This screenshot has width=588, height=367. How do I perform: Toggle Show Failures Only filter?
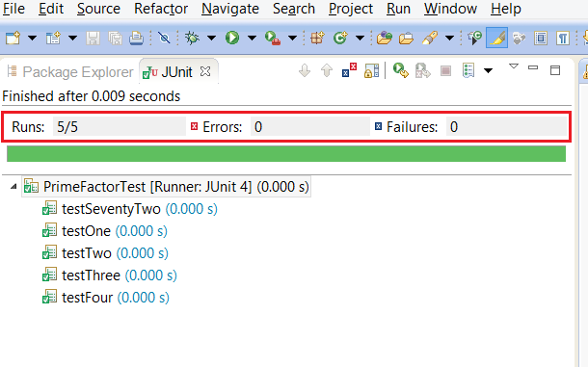click(x=349, y=70)
